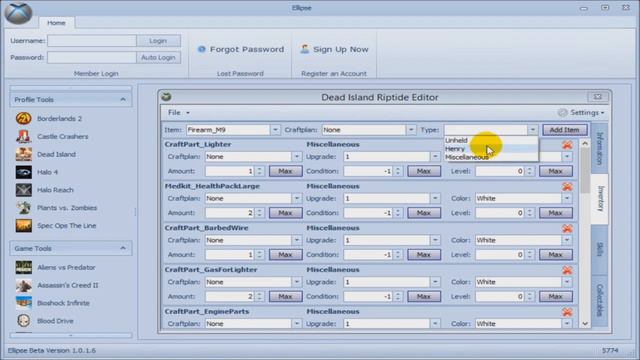This screenshot has height=360, width=640.
Task: Max the CraftPart_GasForLighter amount
Action: 285,296
